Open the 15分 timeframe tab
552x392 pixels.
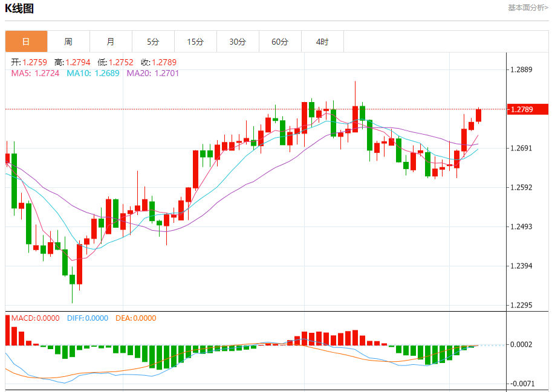(x=195, y=42)
